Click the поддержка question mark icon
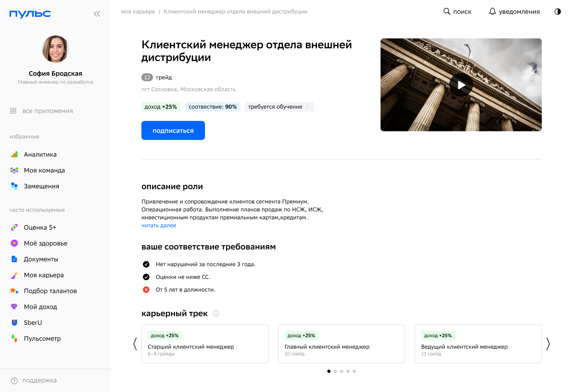572x392 pixels. 14,380
